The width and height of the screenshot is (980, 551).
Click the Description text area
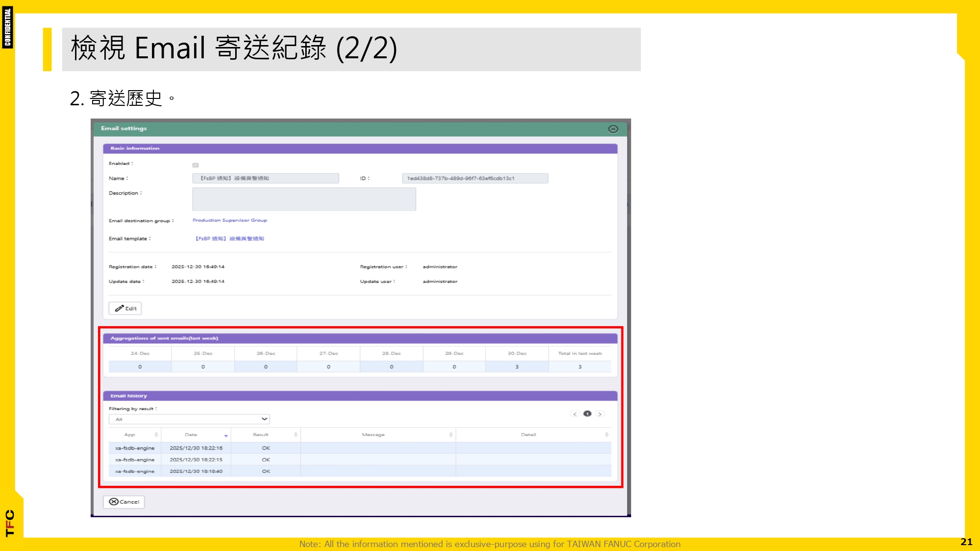pos(304,198)
